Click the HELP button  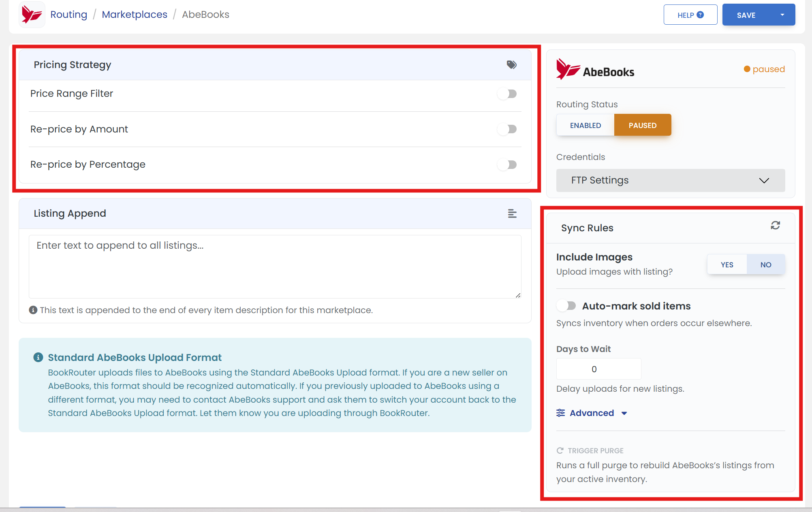pos(690,15)
